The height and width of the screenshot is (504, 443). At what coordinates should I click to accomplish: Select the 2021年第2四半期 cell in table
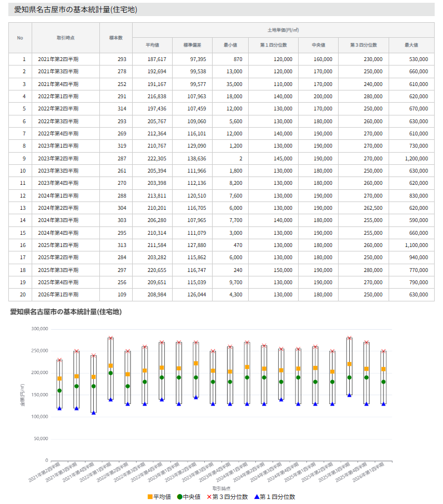point(66,59)
